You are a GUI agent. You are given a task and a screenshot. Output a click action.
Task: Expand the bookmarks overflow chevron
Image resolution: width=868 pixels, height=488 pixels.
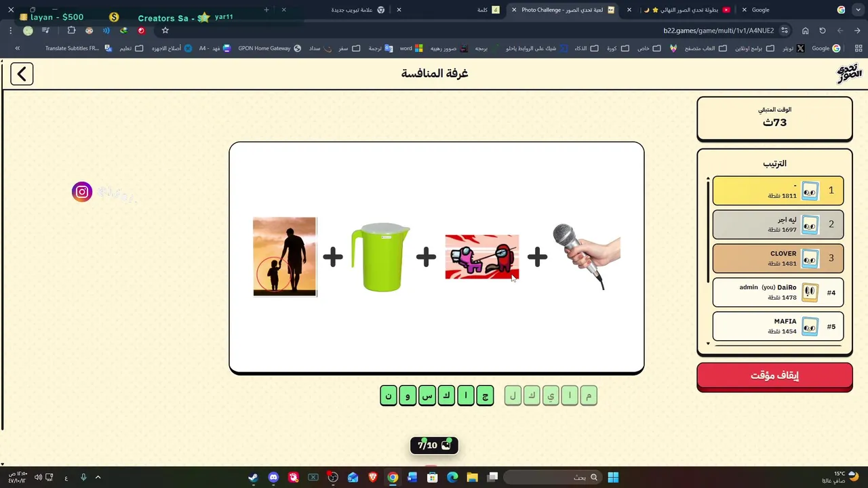pos(17,48)
